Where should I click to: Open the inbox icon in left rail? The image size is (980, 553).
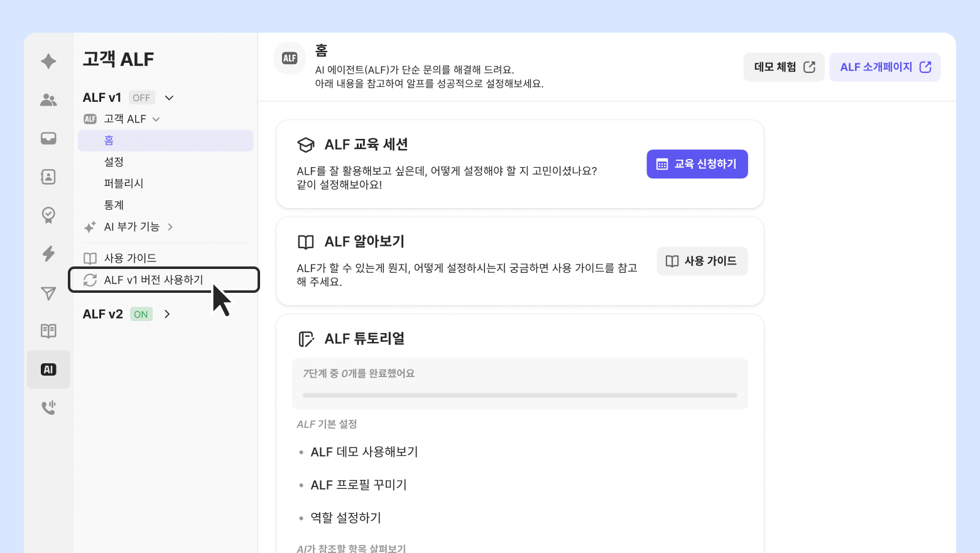[x=48, y=138]
